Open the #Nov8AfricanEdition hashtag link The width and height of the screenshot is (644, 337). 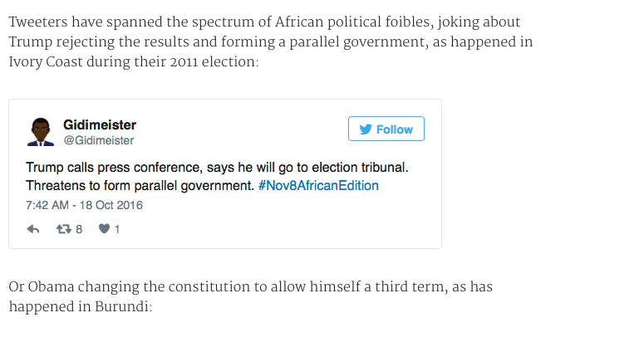click(x=318, y=186)
